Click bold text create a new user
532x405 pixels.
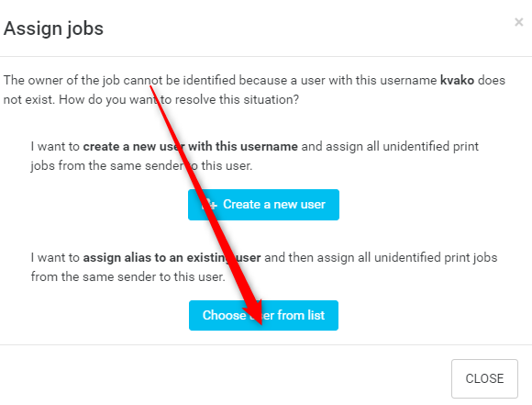133,146
